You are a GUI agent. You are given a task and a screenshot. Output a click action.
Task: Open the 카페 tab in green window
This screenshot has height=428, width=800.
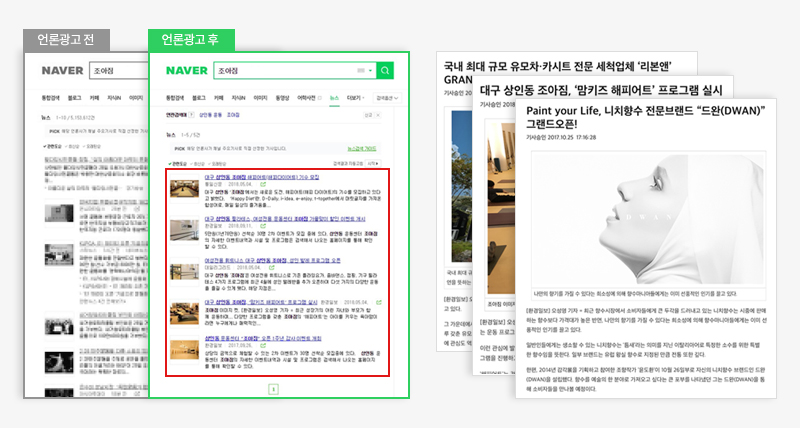coord(218,98)
